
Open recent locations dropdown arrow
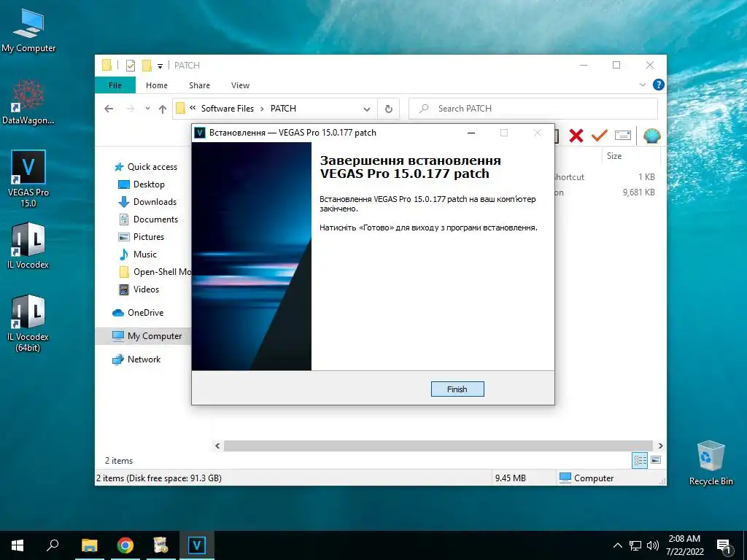click(147, 109)
